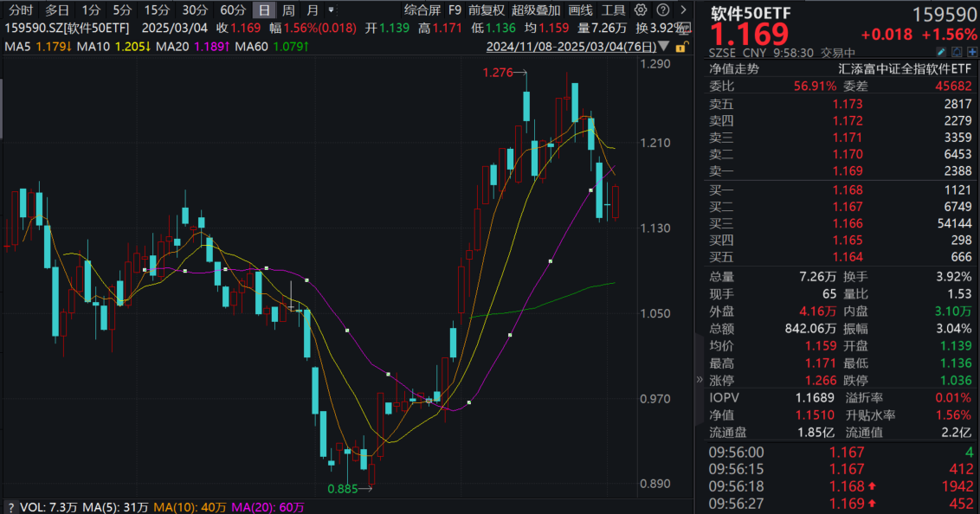Click the pencil edit icon beside the ETF price
Viewport: 980px width, 514px height.
[x=941, y=52]
